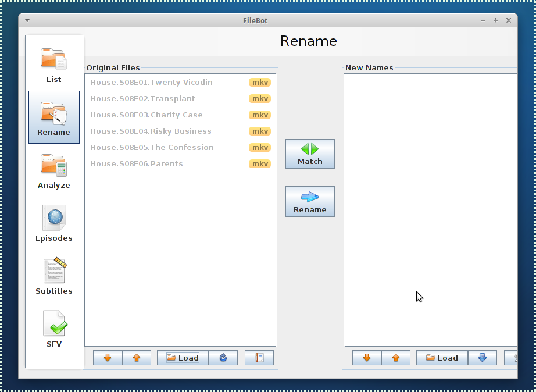Maximize the FileBot window
The image size is (536, 392).
[496, 20]
